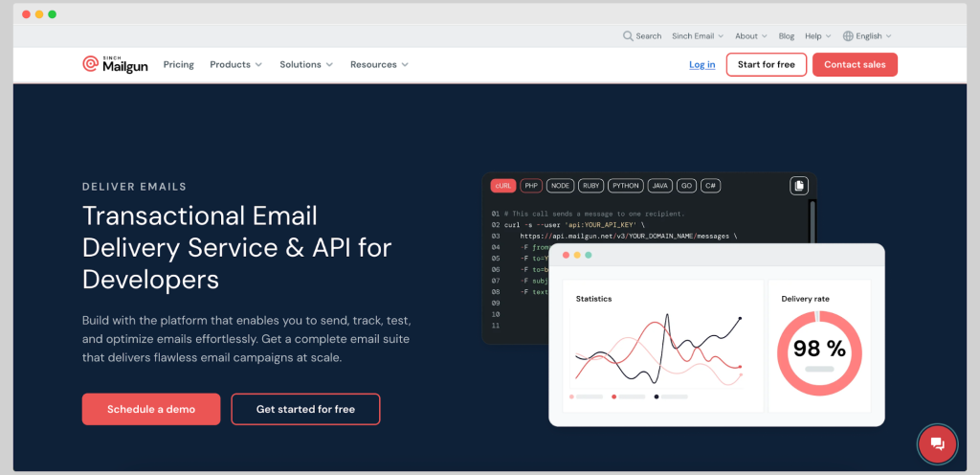Expand the Solutions menu

(306, 64)
